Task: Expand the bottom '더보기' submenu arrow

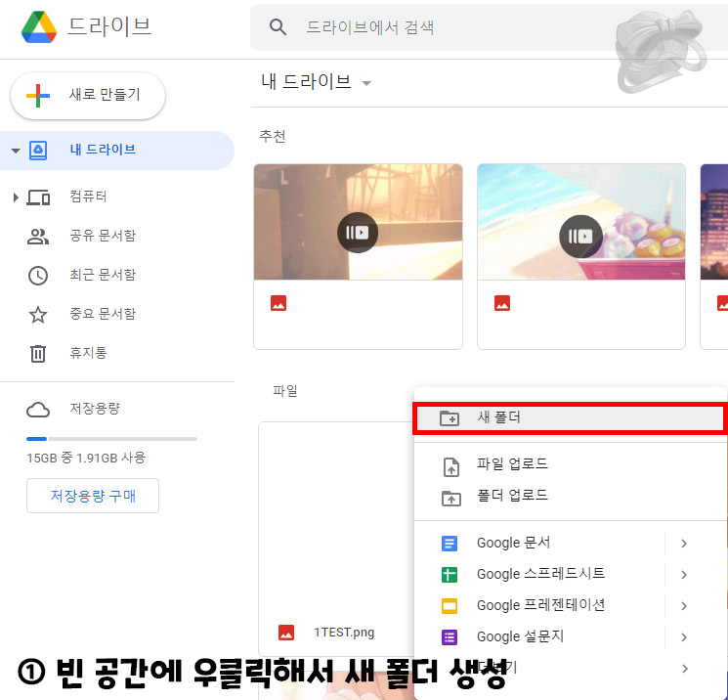Action: [684, 669]
